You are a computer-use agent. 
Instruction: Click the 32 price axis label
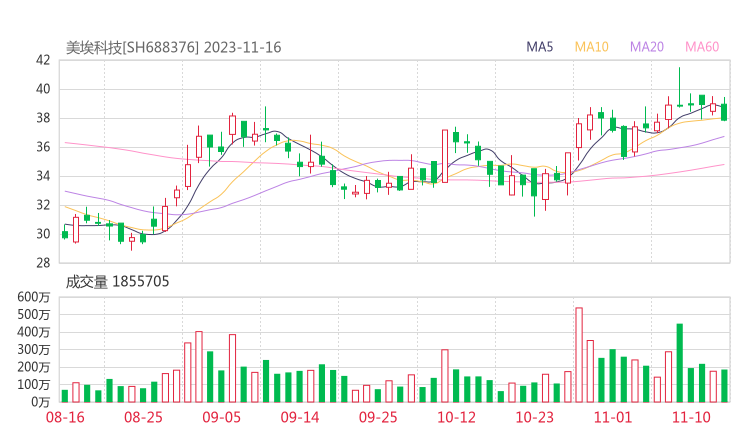point(43,205)
